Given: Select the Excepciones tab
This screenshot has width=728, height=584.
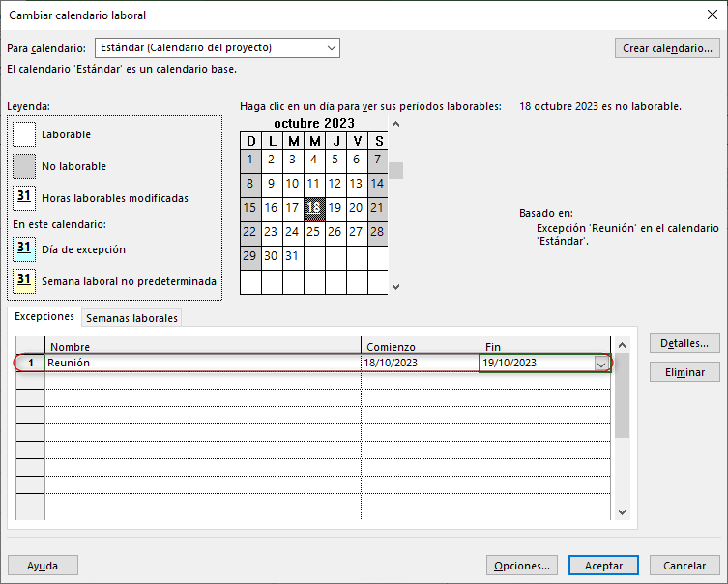Looking at the screenshot, I should coord(44,317).
